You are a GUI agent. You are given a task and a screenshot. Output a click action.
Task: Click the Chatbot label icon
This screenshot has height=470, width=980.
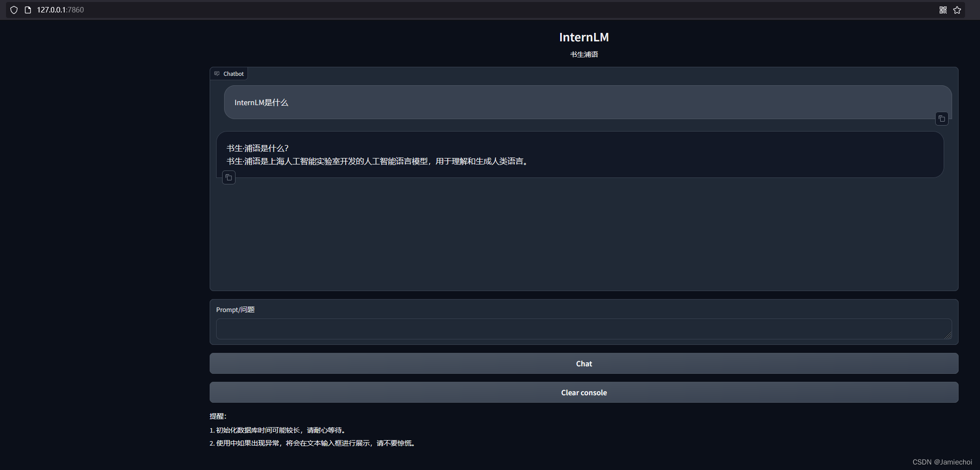217,74
